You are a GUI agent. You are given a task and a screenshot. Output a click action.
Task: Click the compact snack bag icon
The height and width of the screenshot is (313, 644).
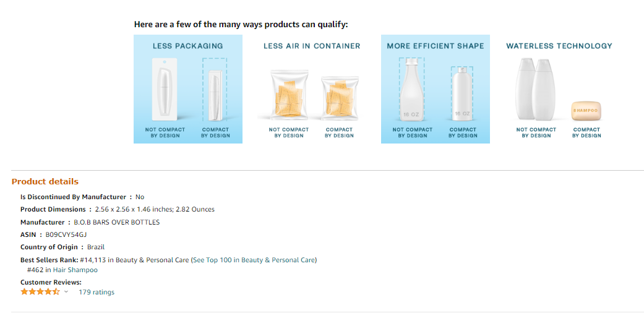(x=338, y=98)
